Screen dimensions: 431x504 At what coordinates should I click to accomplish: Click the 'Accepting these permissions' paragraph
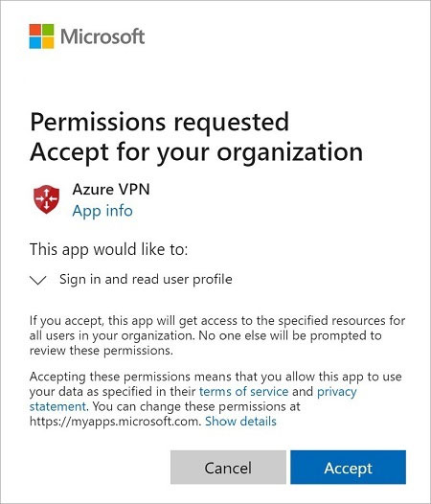tap(215, 399)
